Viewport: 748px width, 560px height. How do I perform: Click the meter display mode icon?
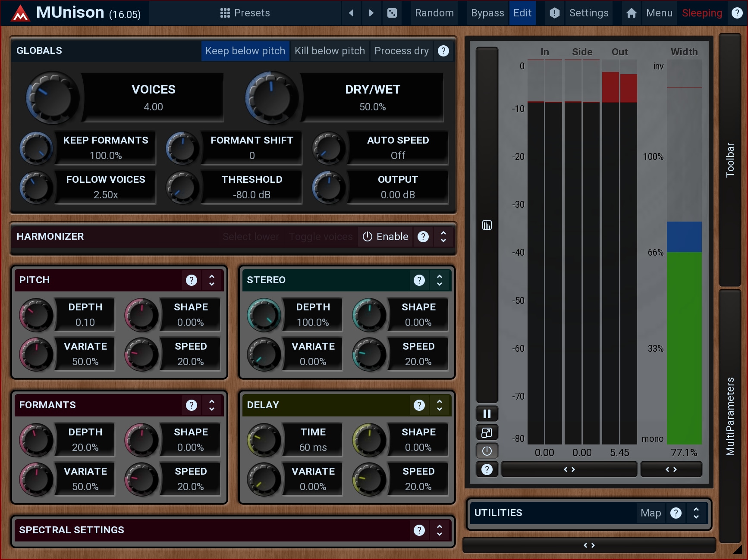pyautogui.click(x=487, y=225)
